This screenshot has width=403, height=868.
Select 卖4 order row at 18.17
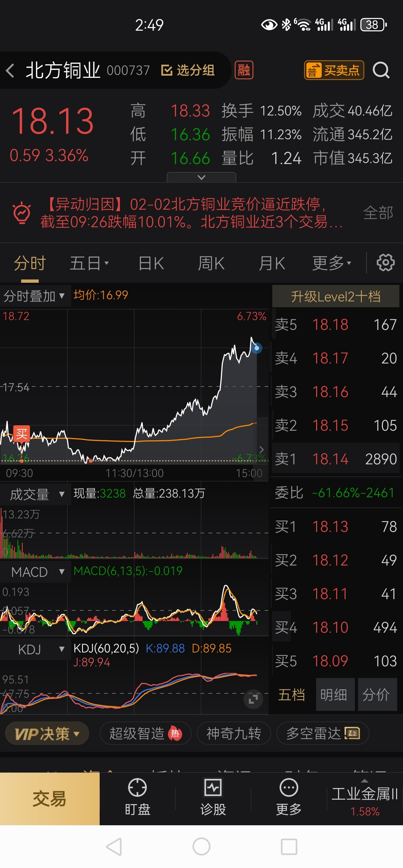pos(336,358)
